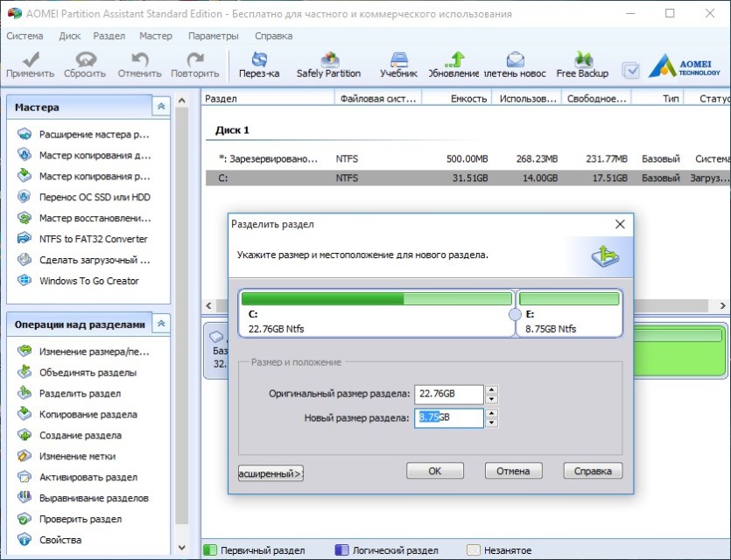Screen dimensions: 731x560
Task: Click Отмена in the split dialog
Action: tap(513, 471)
